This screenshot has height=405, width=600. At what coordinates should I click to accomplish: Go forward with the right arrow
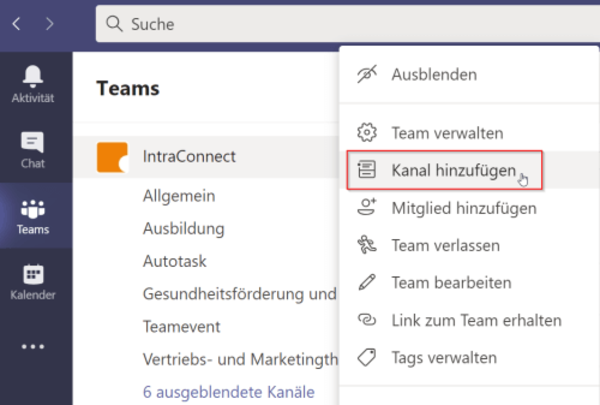pyautogui.click(x=50, y=24)
